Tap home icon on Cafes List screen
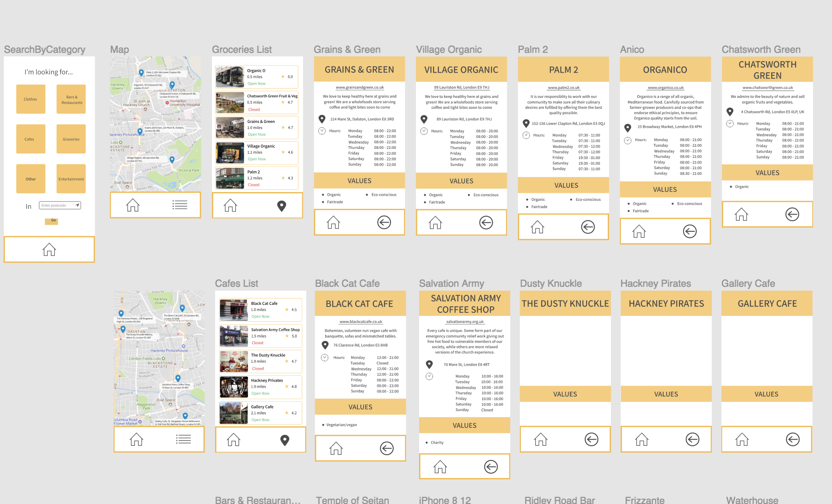The height and width of the screenshot is (504, 832). pyautogui.click(x=234, y=440)
